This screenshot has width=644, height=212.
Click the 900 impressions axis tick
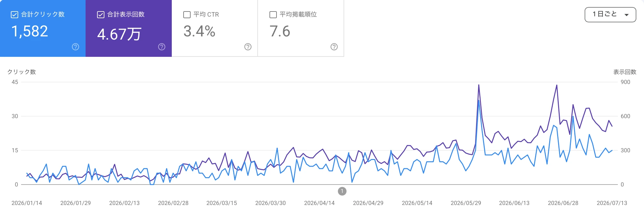[625, 82]
